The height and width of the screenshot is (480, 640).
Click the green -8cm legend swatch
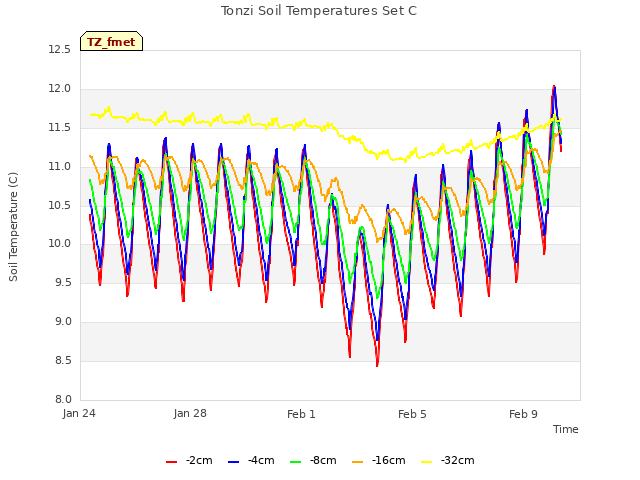pyautogui.click(x=295, y=462)
